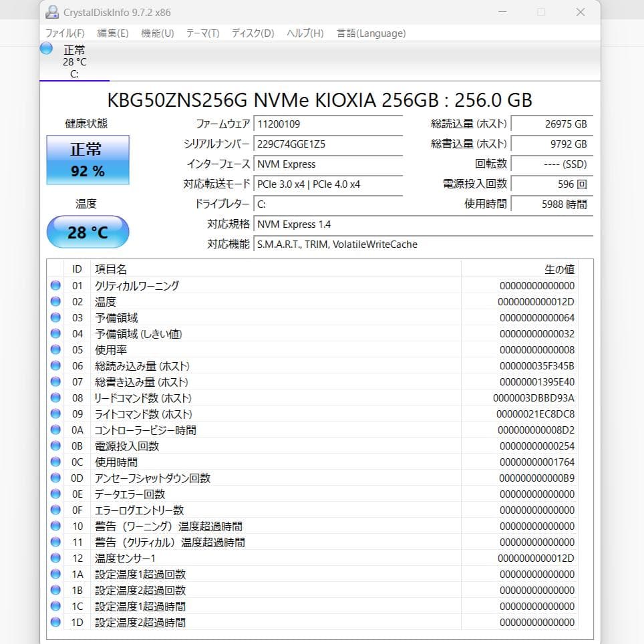
Task: Click status orb for row 0A コントローラービジー時間
Action: [x=55, y=430]
